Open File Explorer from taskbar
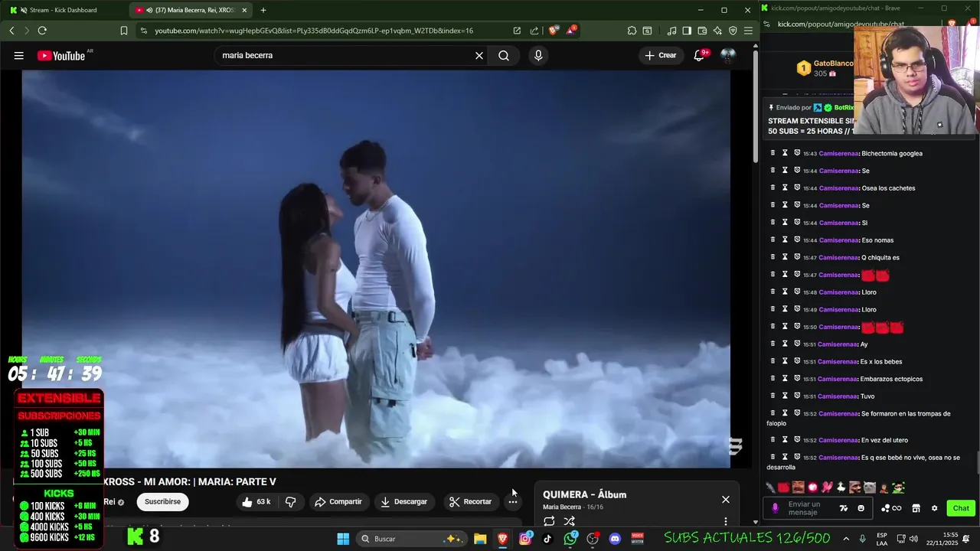Viewport: 980px width, 551px height. [x=480, y=539]
